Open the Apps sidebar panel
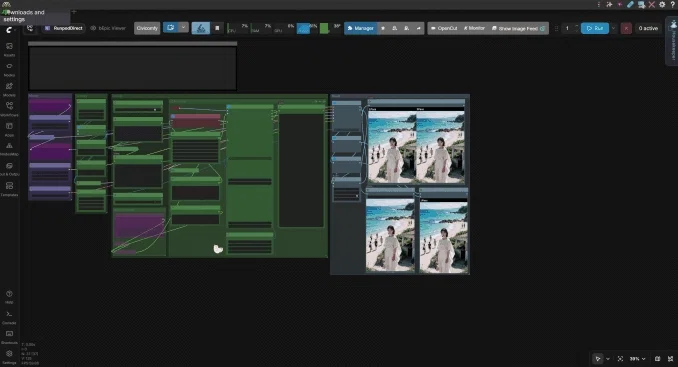This screenshot has height=367, width=678. click(9, 129)
